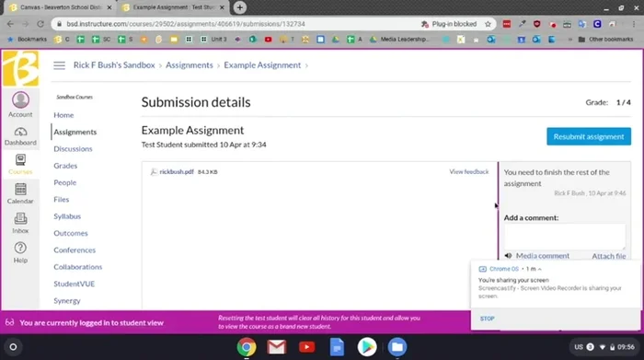Open the ChromeOS launcher circle
The height and width of the screenshot is (360, 644).
(x=13, y=347)
